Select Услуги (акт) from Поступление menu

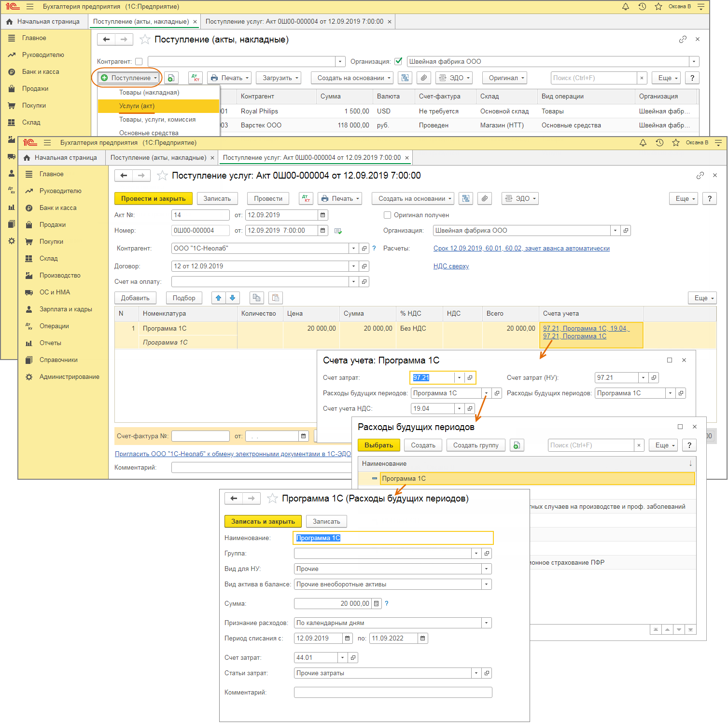coord(158,106)
